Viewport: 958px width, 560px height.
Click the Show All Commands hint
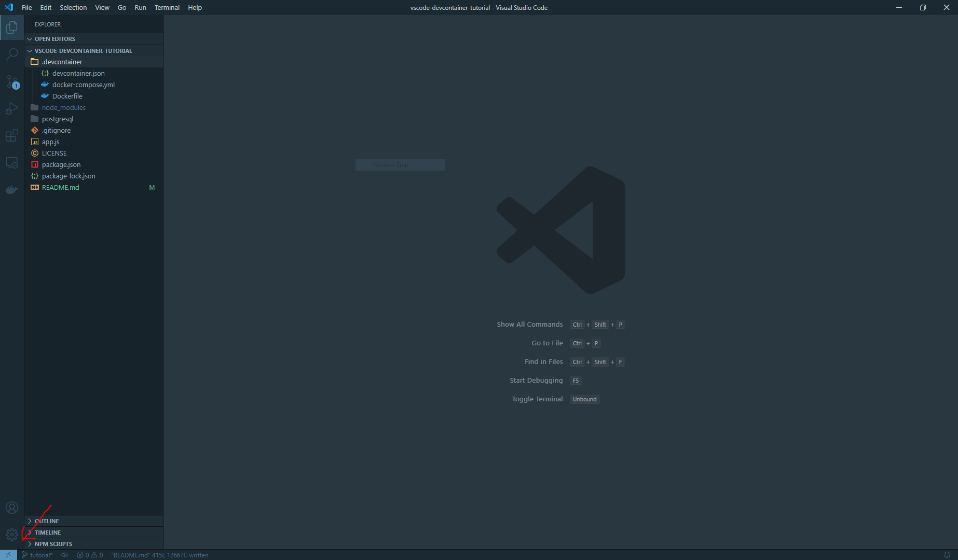(x=529, y=325)
